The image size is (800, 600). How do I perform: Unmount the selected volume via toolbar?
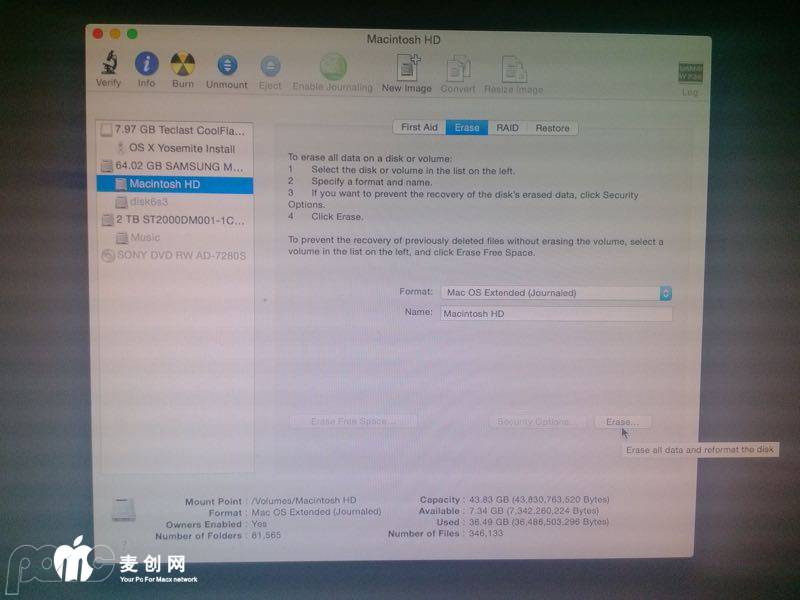point(226,66)
